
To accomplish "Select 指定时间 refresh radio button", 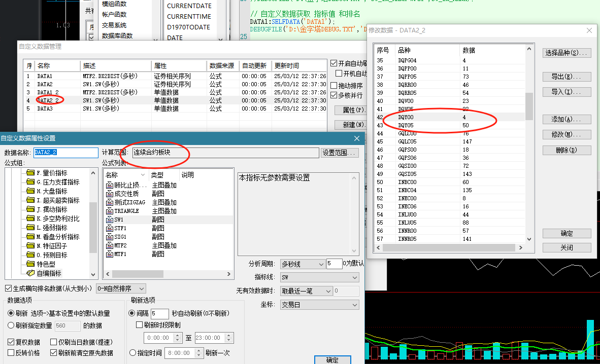I will click(x=133, y=353).
